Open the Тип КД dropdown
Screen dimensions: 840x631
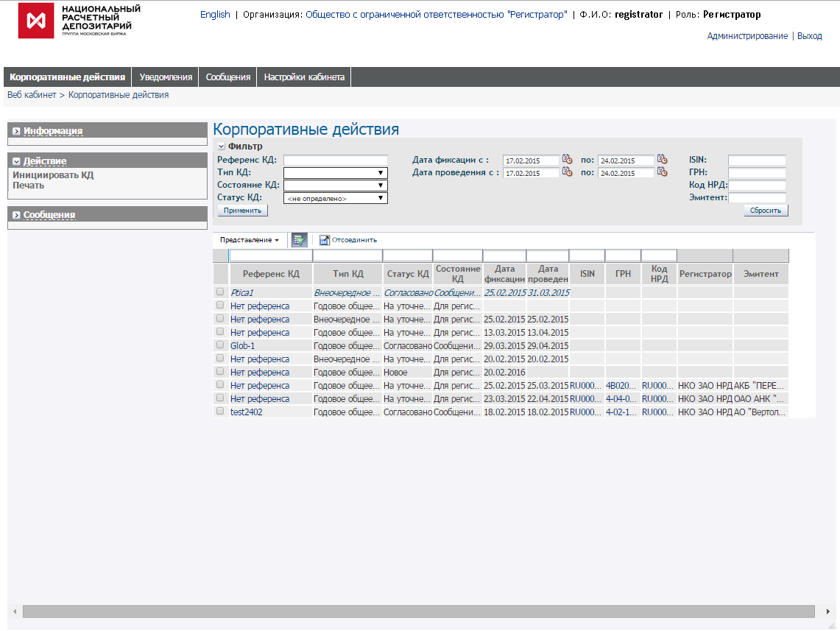click(x=336, y=172)
